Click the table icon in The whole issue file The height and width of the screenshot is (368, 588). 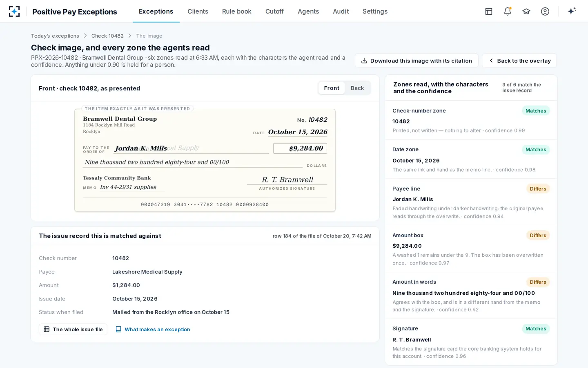coord(47,329)
